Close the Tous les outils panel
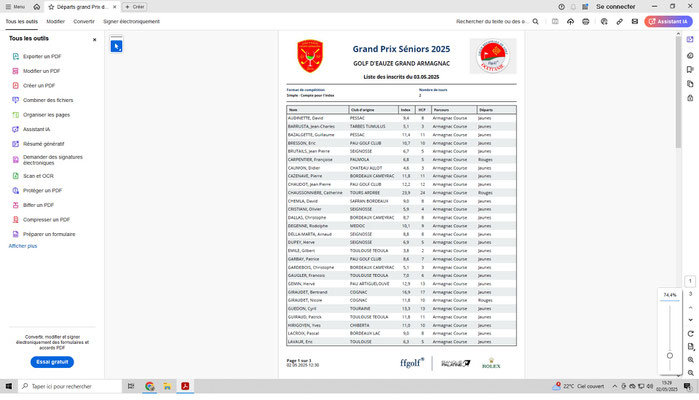Screen dimensions: 699x400 pos(95,40)
